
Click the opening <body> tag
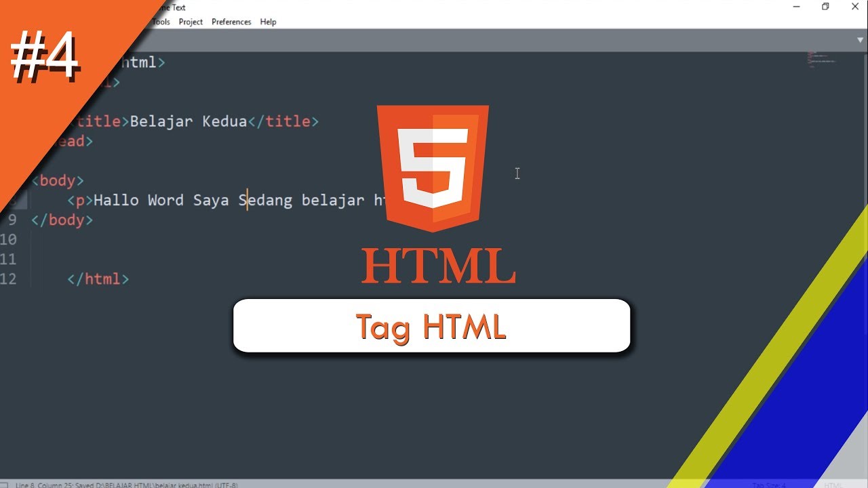click(x=58, y=180)
